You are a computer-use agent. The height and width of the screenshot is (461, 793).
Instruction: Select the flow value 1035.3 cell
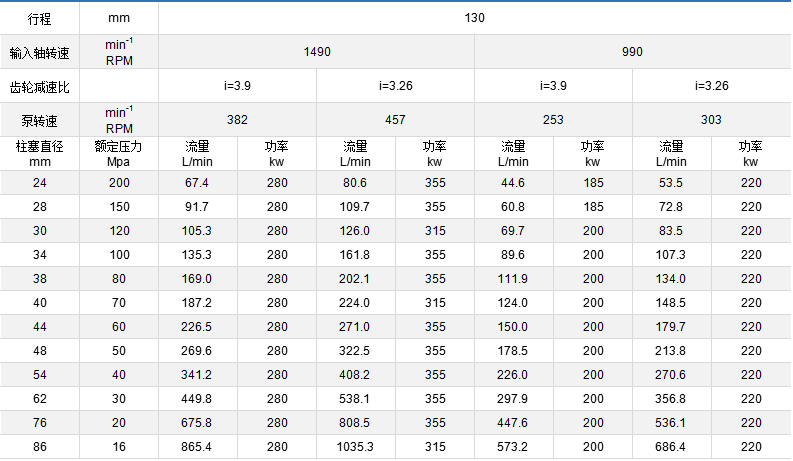point(355,447)
